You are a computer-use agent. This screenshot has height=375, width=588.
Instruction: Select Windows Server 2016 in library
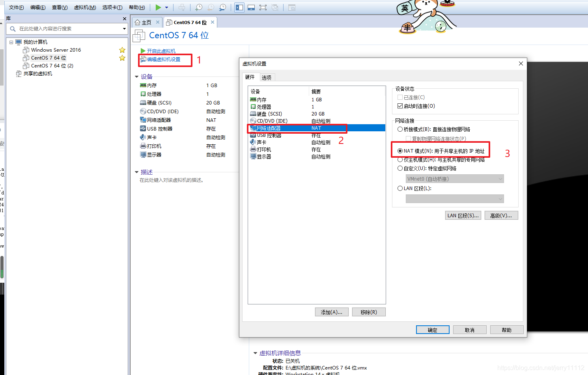56,50
